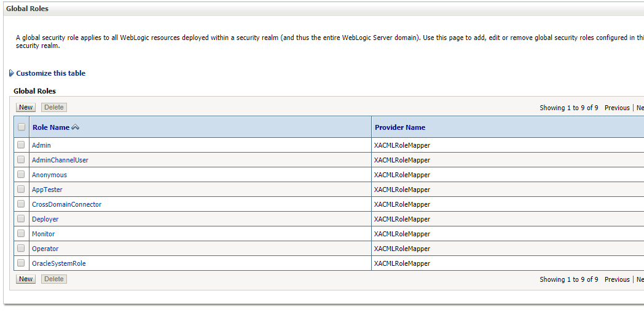Screen dimensions: 644x312
Task: Click the New button below the table
Action: (x=26, y=279)
